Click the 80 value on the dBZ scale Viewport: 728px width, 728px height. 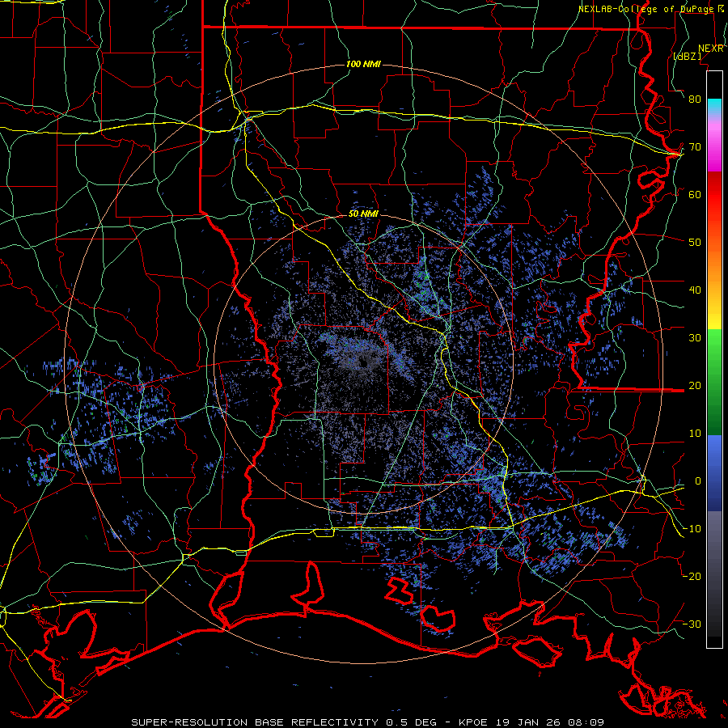point(695,99)
